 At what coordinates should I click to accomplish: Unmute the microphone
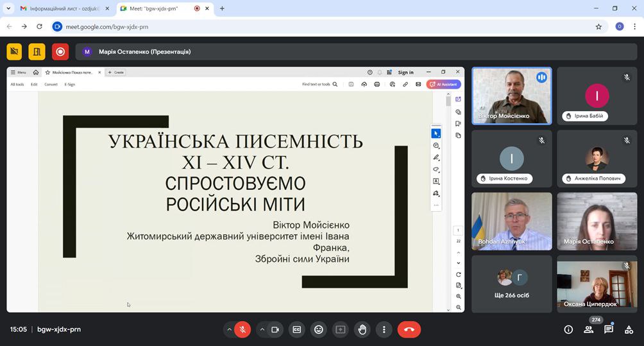click(x=242, y=329)
